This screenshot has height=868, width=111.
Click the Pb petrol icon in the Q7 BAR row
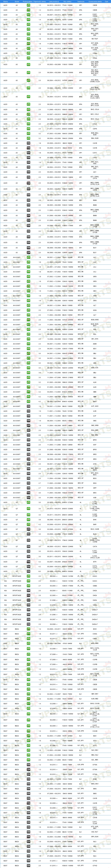(28, 524)
